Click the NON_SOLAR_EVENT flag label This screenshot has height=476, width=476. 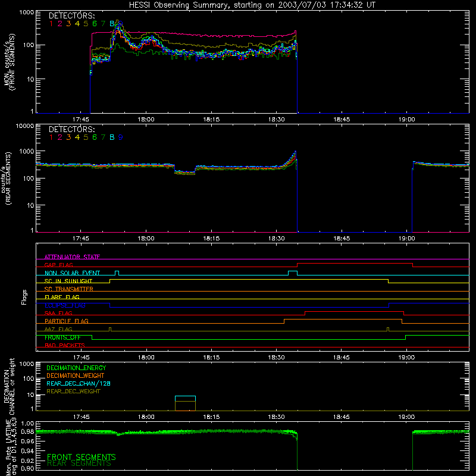point(72,273)
